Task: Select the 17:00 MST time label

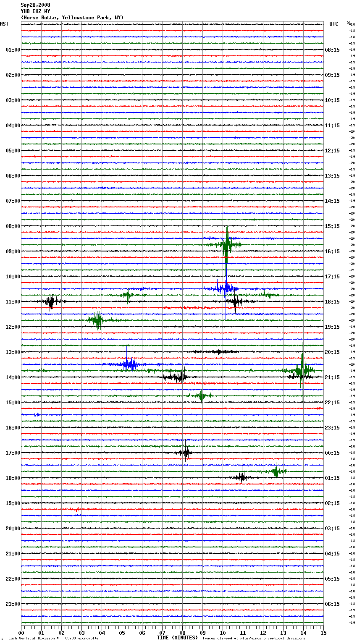Action: point(13,453)
